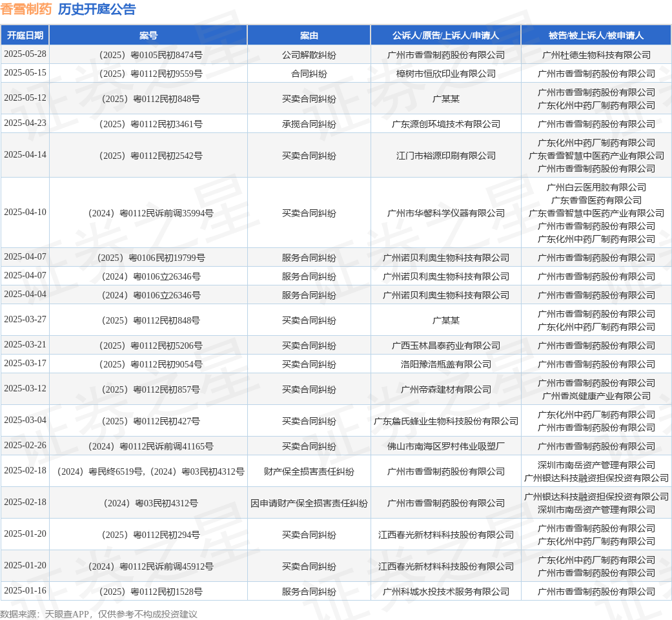Select the 被告/被上诉人/被申请人 header
Screen dimensions: 672x620
(x=596, y=35)
